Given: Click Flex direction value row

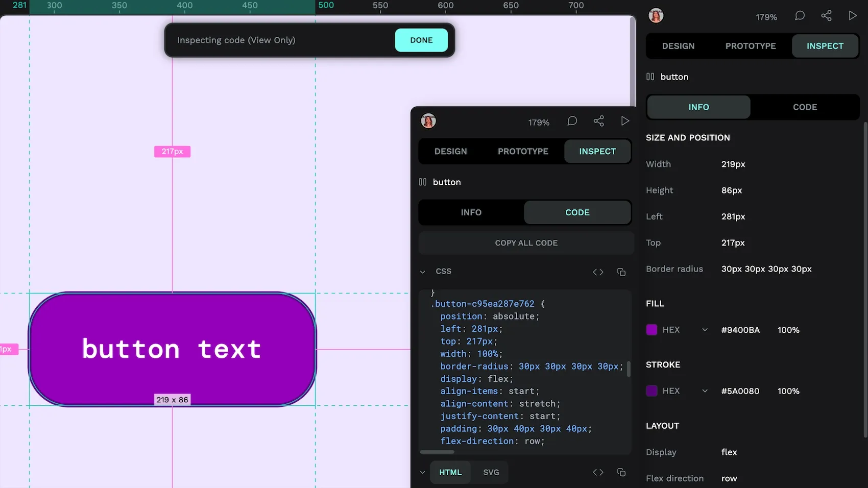Looking at the screenshot, I should pyautogui.click(x=729, y=478).
